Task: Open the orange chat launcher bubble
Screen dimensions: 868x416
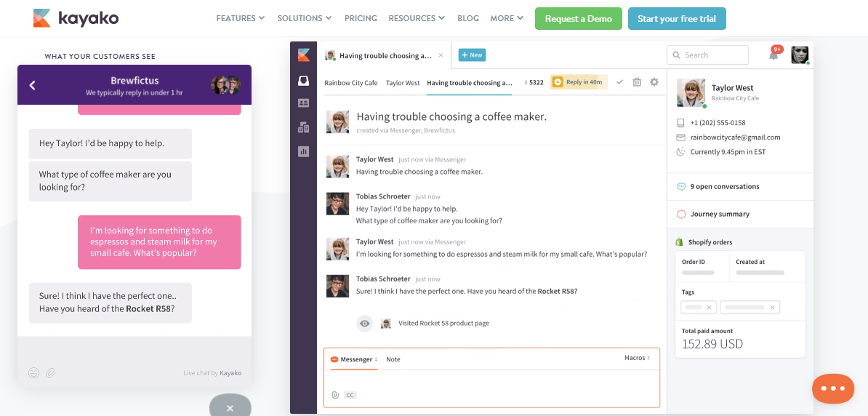Action: (x=832, y=388)
